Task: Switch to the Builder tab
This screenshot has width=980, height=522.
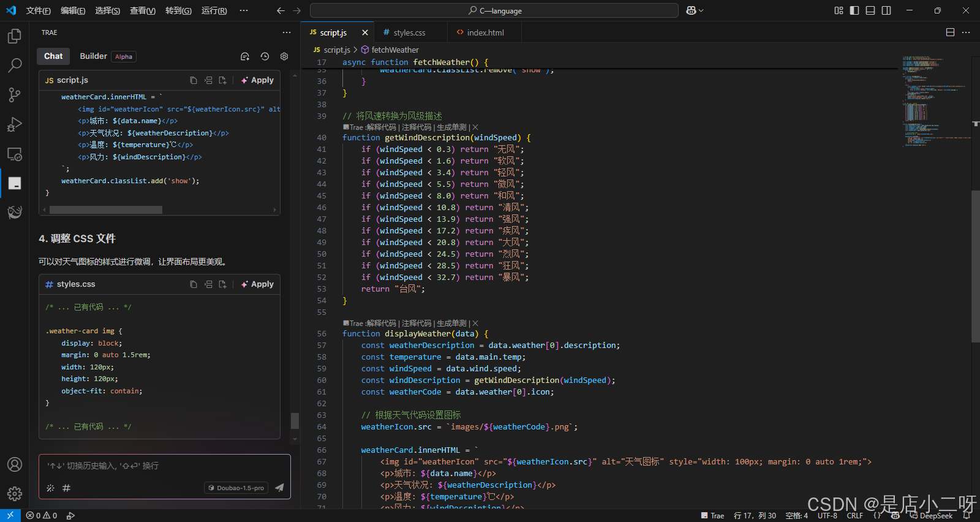Action: tap(93, 56)
